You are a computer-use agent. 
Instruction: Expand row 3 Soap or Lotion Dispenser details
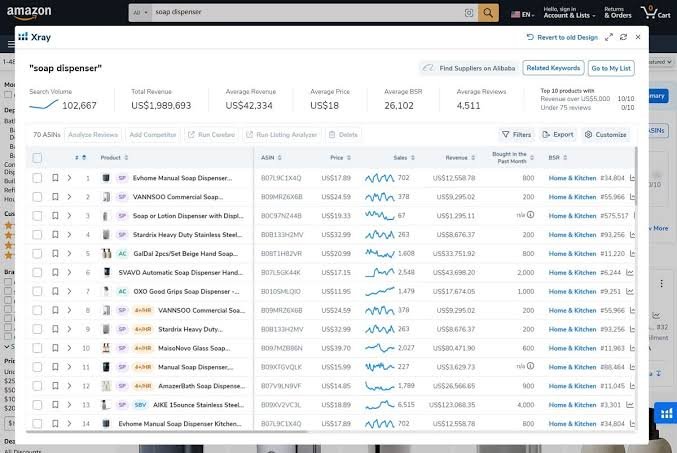click(x=69, y=215)
